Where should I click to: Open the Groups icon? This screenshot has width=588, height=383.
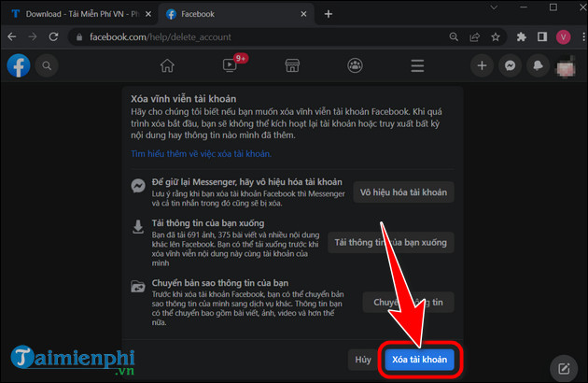coord(355,65)
